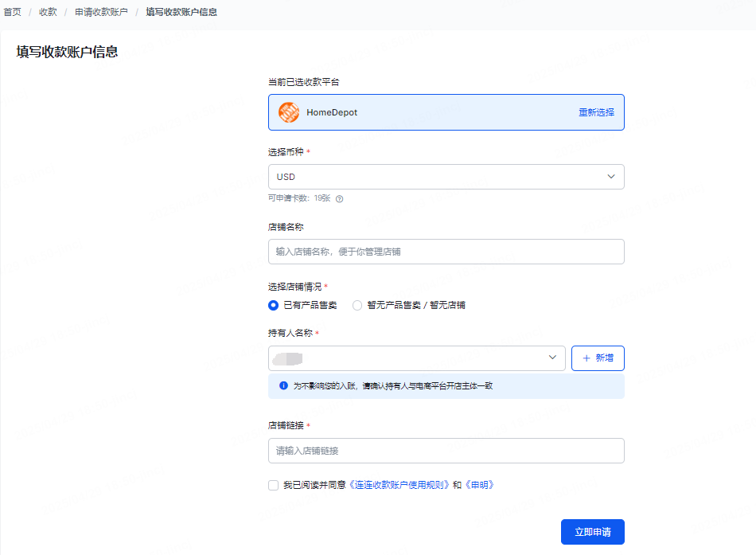Open the 《连连收款账户使用规则》 link
756x555 pixels.
point(399,485)
